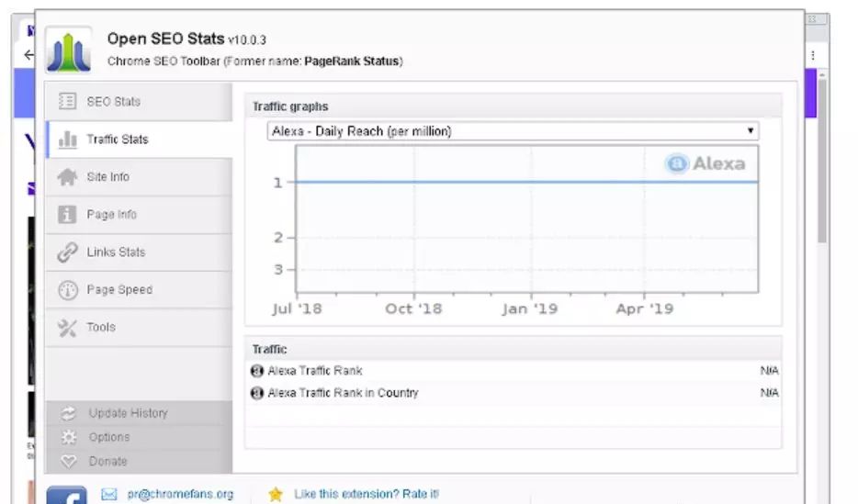The image size is (858, 504).
Task: Click "Like this extension? Rate it!" link
Action: point(366,494)
